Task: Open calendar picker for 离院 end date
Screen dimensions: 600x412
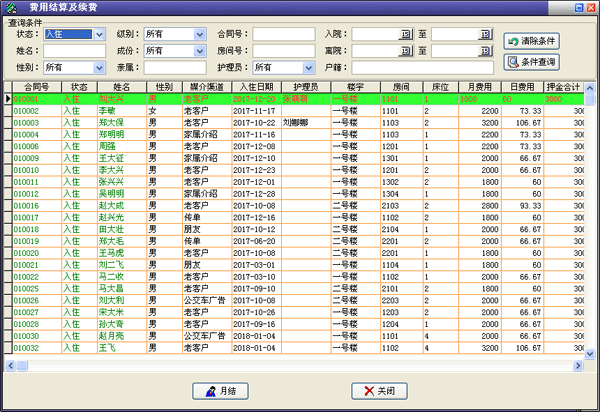Action: tap(487, 50)
